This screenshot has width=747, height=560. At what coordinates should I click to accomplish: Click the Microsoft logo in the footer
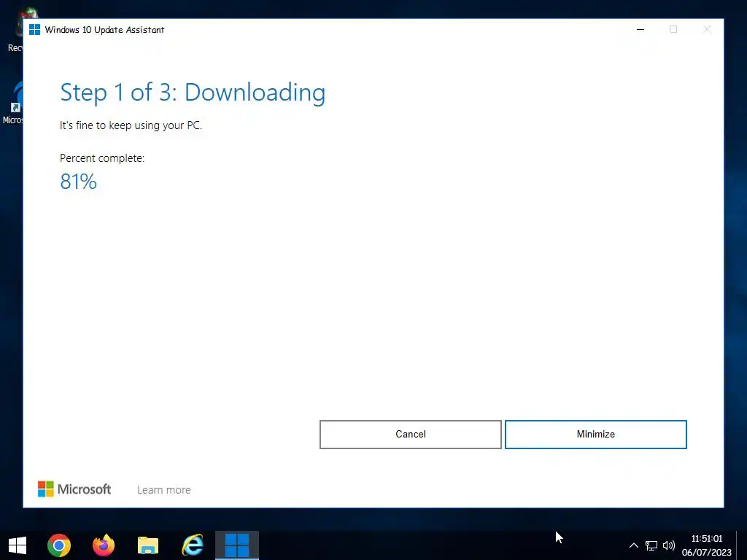[74, 489]
